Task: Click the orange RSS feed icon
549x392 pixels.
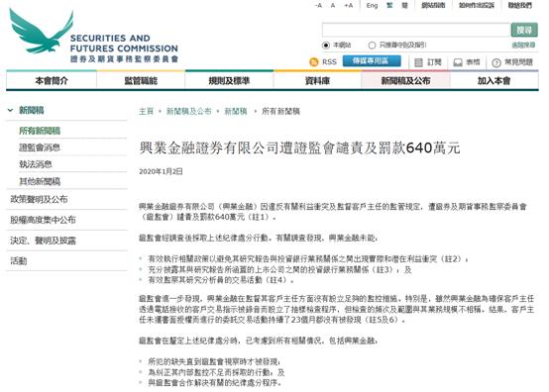Action: 314,62
